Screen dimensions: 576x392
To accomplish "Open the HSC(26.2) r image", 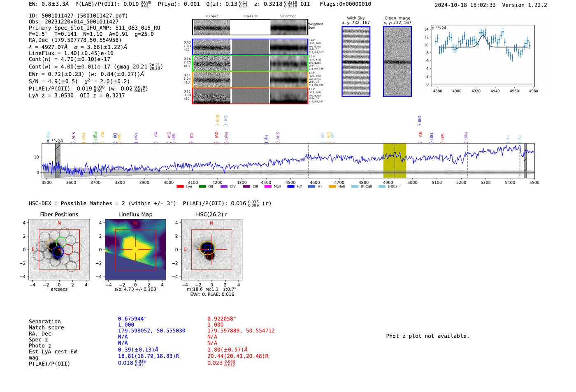I will coord(211,250).
